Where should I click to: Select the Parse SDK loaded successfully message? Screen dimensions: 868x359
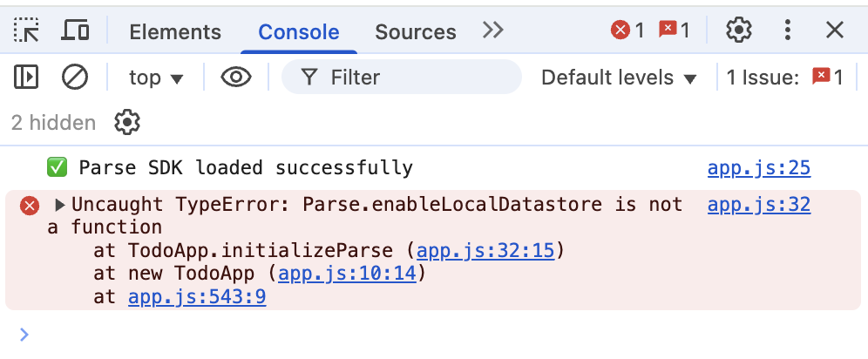(x=246, y=167)
